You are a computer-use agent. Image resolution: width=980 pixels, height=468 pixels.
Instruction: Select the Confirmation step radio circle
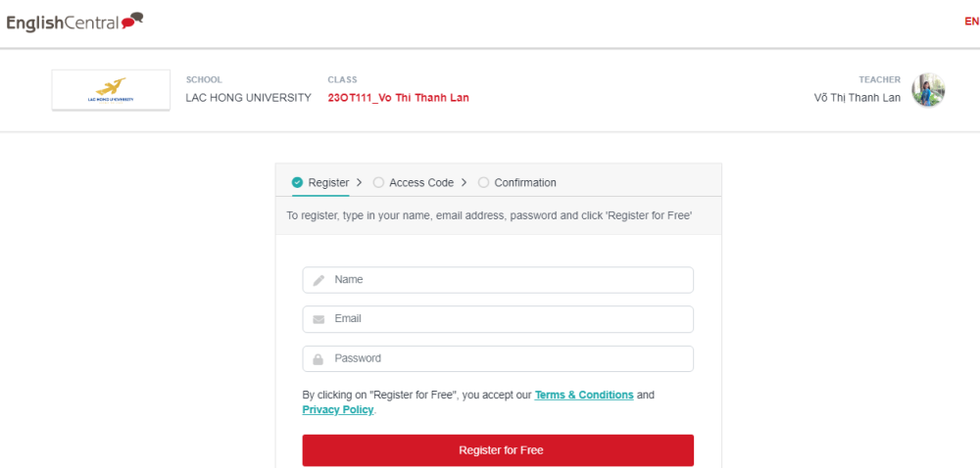point(483,183)
